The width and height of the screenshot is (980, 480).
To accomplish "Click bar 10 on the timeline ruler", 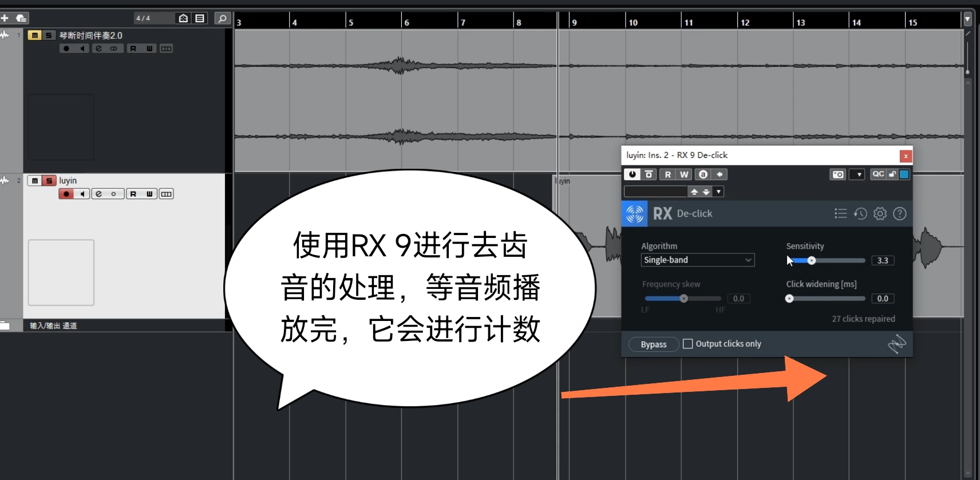I will (633, 22).
